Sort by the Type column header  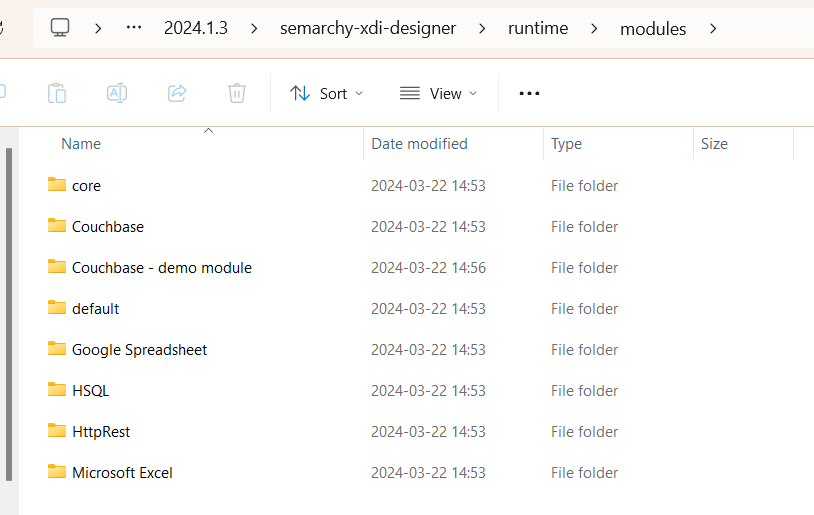coord(566,144)
